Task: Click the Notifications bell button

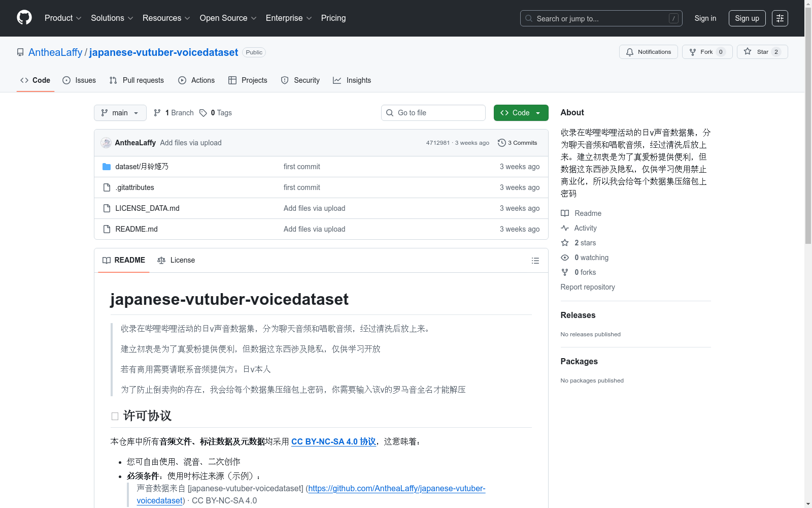Action: click(649, 52)
